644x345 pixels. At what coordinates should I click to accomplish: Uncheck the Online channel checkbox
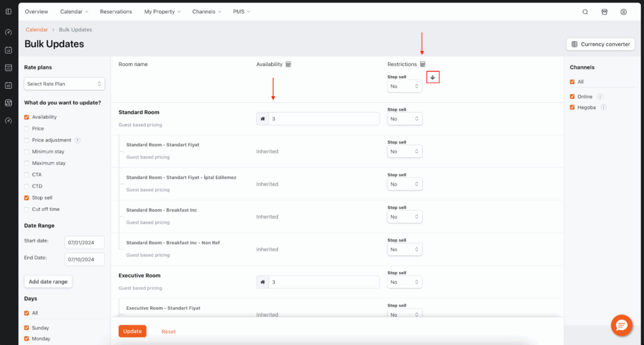(572, 97)
